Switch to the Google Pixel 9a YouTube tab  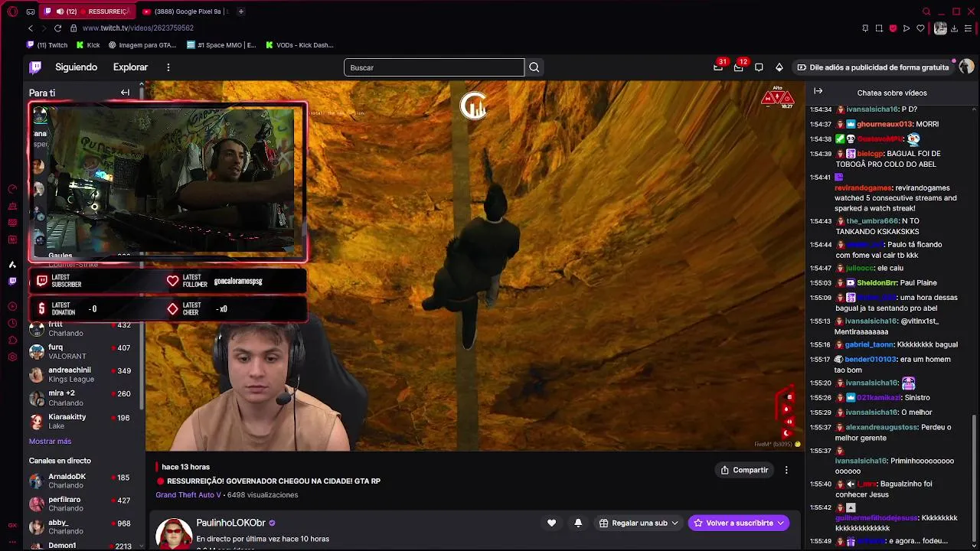[185, 11]
